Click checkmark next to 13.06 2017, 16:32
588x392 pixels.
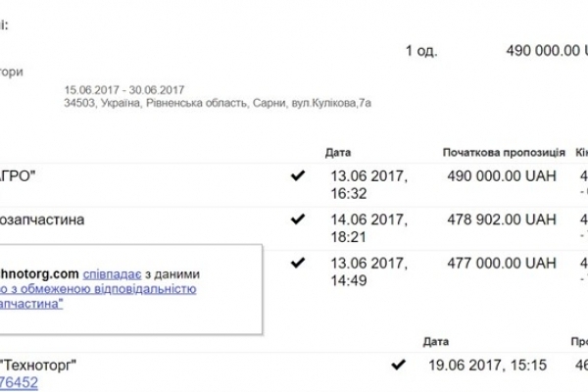point(298,175)
